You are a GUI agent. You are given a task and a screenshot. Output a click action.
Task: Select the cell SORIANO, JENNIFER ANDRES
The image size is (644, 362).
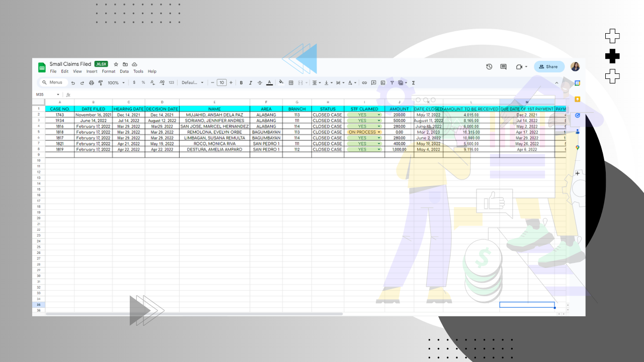(214, 121)
